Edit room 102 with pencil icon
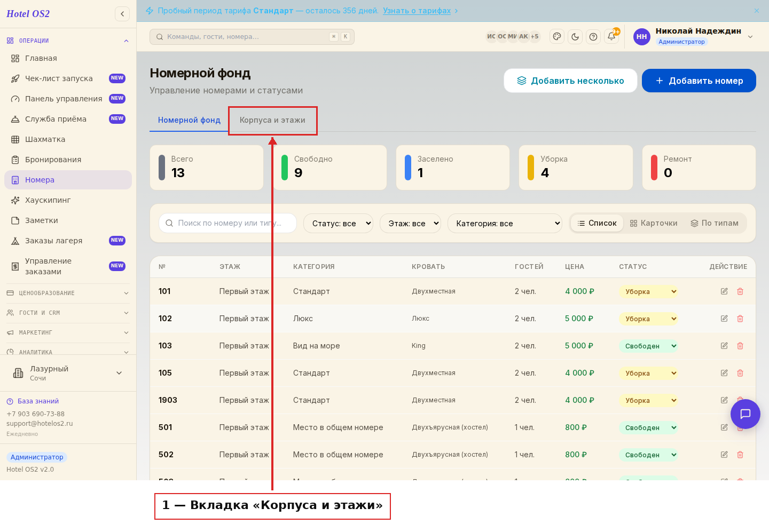769x532 pixels. tap(724, 319)
